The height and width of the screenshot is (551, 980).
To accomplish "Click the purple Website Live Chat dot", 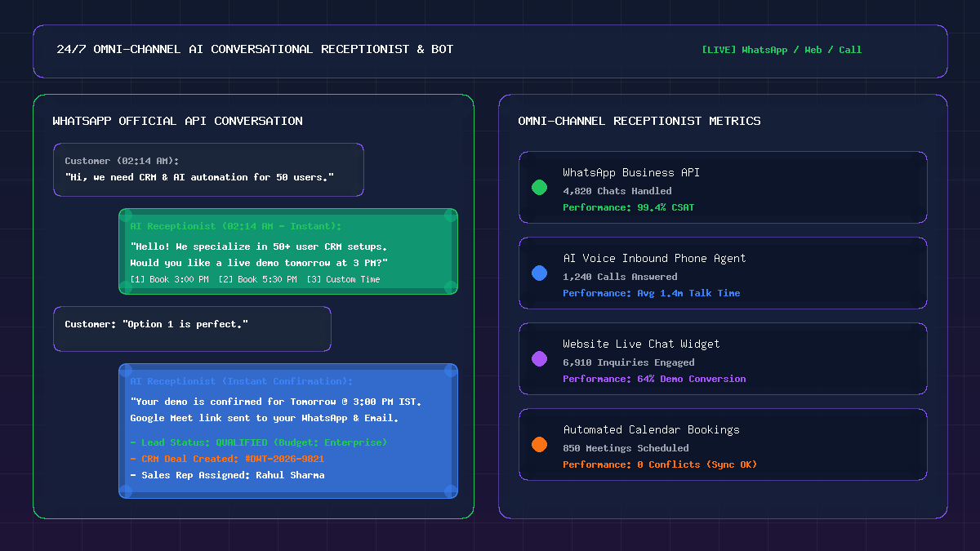I will [539, 359].
